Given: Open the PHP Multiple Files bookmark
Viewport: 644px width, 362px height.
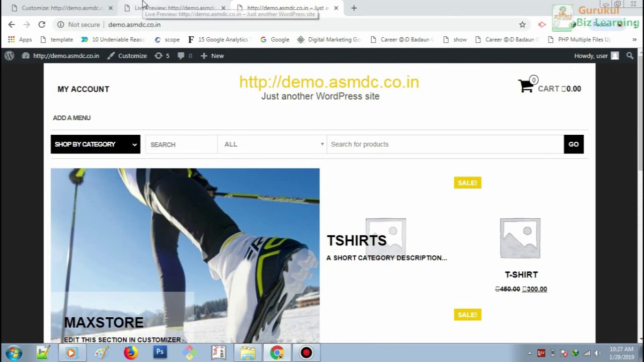Looking at the screenshot, I should (x=579, y=39).
